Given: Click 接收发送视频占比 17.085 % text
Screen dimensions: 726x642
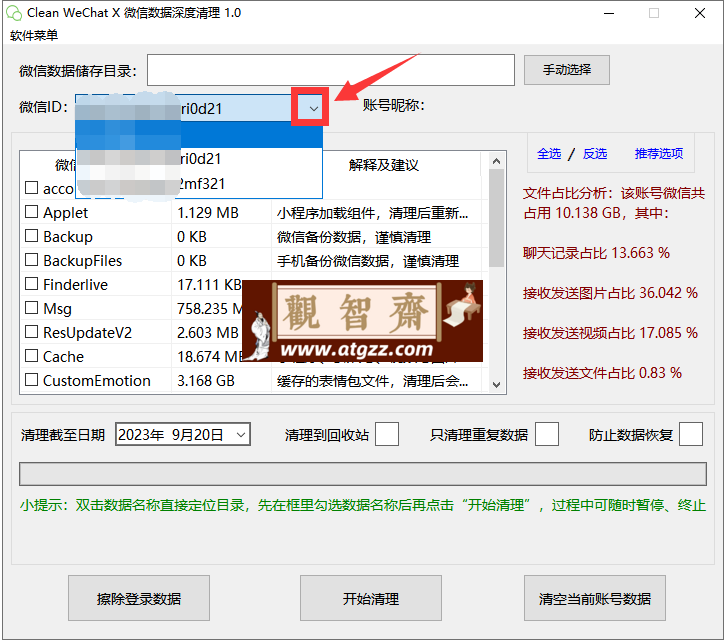Looking at the screenshot, I should pos(610,333).
